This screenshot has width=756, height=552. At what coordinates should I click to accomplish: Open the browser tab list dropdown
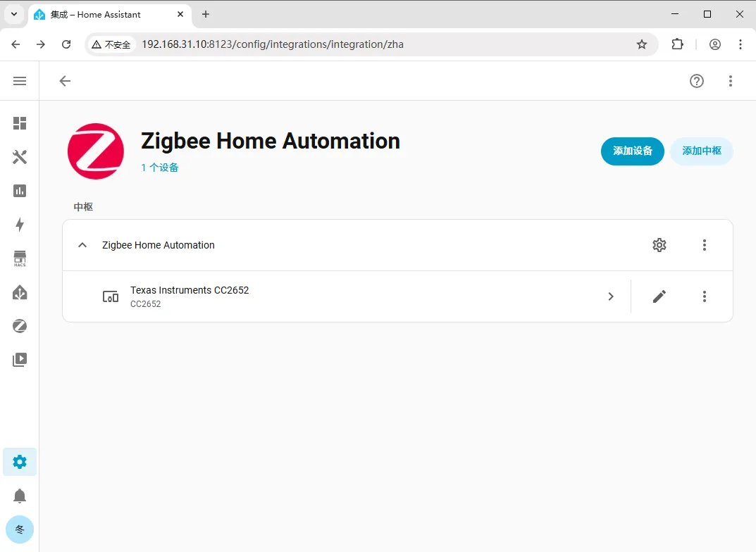coord(14,15)
